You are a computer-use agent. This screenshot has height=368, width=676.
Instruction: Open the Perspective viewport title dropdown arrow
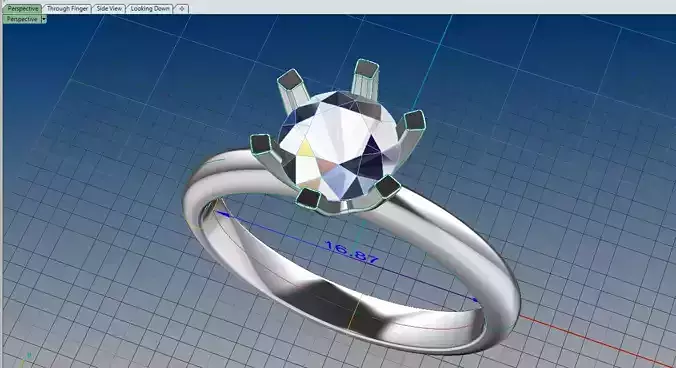click(x=44, y=19)
